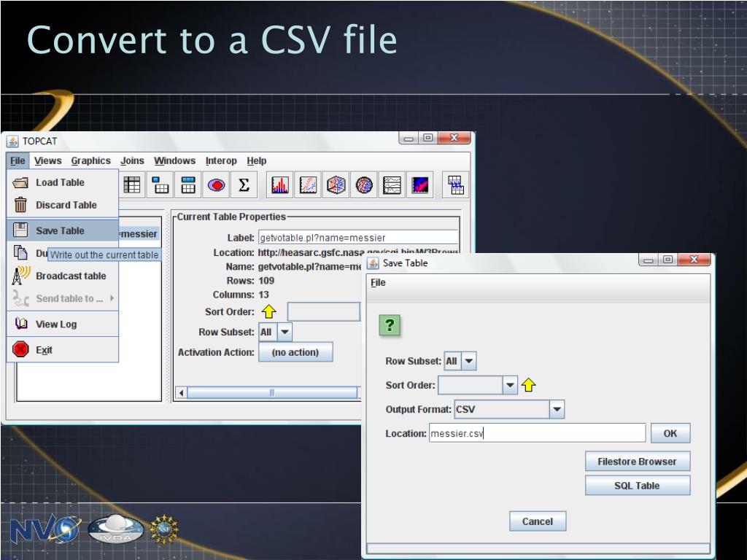The height and width of the screenshot is (560, 747).
Task: Open the column metadata toolbar icon
Action: (188, 184)
